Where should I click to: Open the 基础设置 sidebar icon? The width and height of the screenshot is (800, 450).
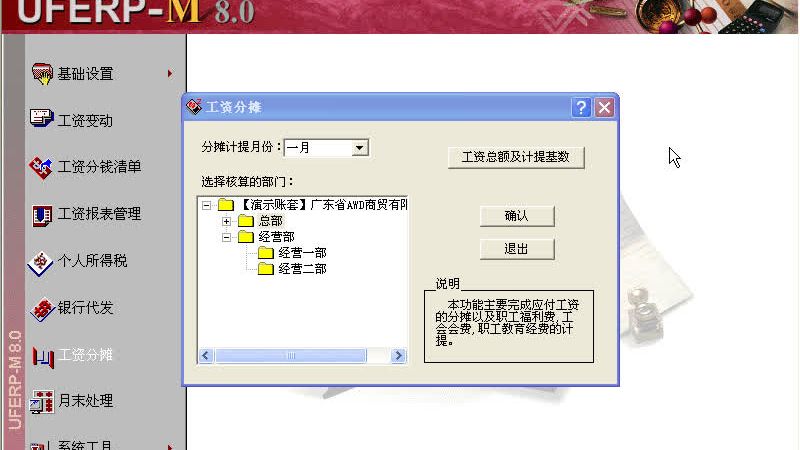42,73
